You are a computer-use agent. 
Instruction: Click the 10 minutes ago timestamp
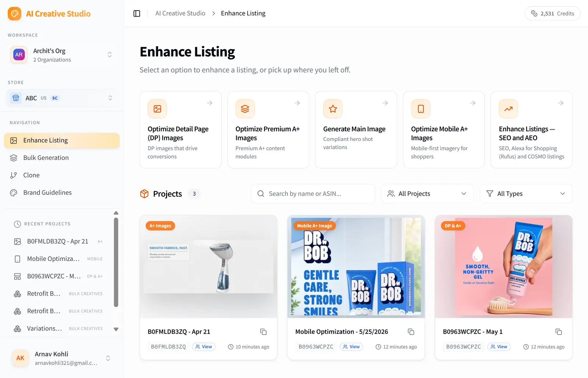pyautogui.click(x=248, y=347)
